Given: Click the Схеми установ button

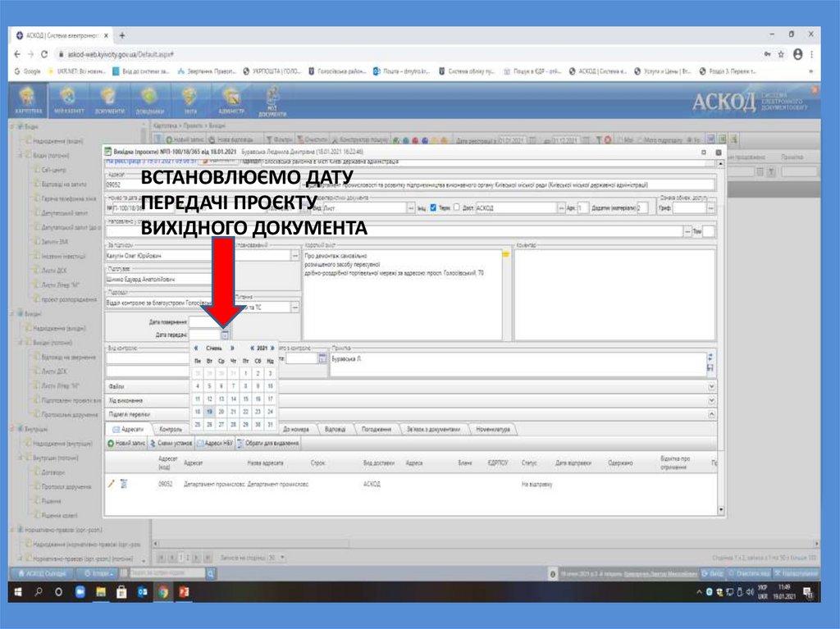Looking at the screenshot, I should tap(171, 444).
